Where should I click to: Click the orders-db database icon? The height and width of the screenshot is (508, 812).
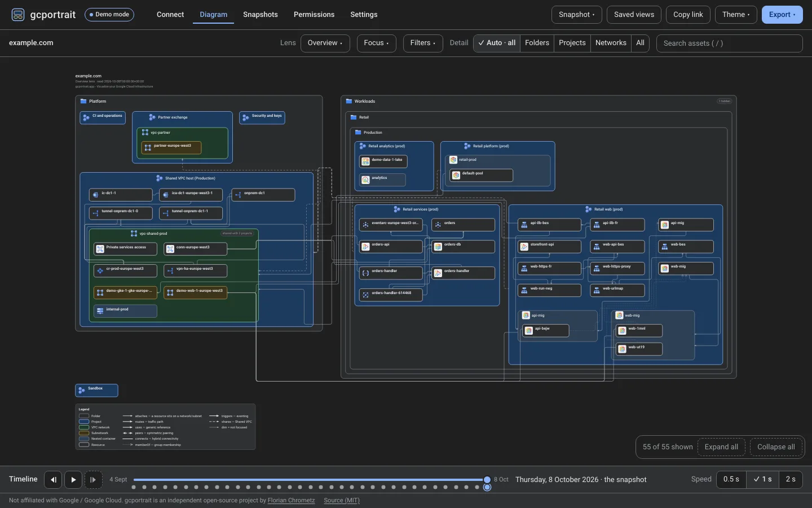coord(438,247)
